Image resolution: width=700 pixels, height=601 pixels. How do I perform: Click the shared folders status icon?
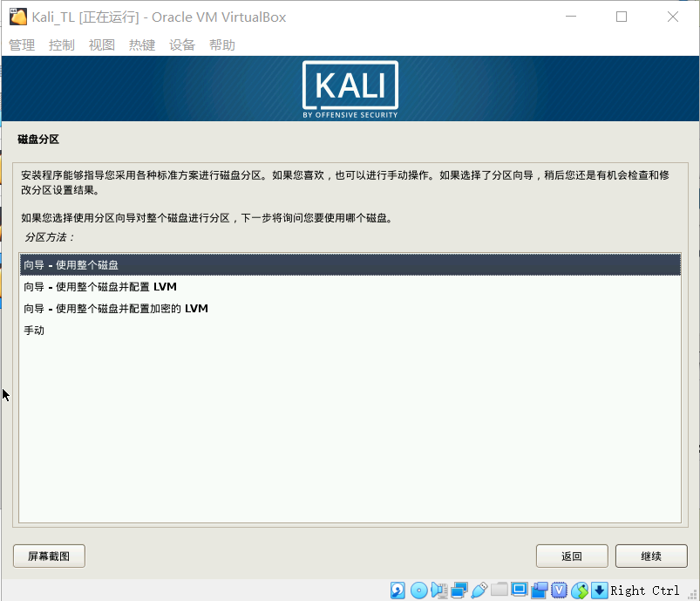point(500,591)
